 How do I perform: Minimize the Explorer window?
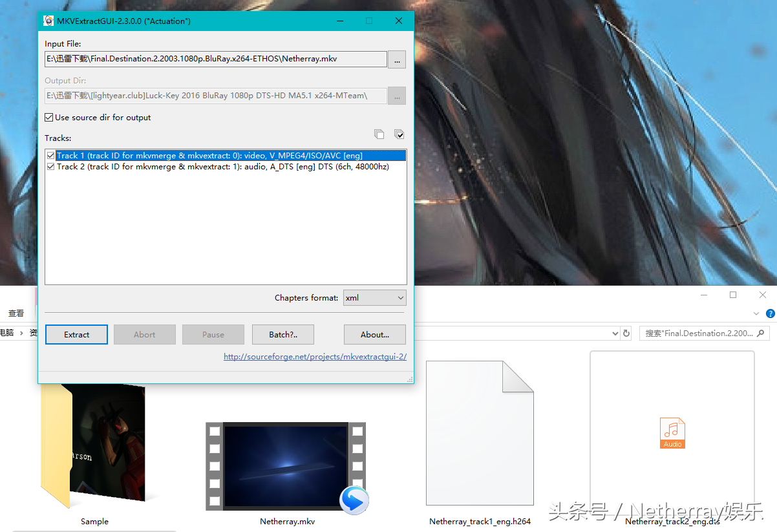pyautogui.click(x=703, y=295)
